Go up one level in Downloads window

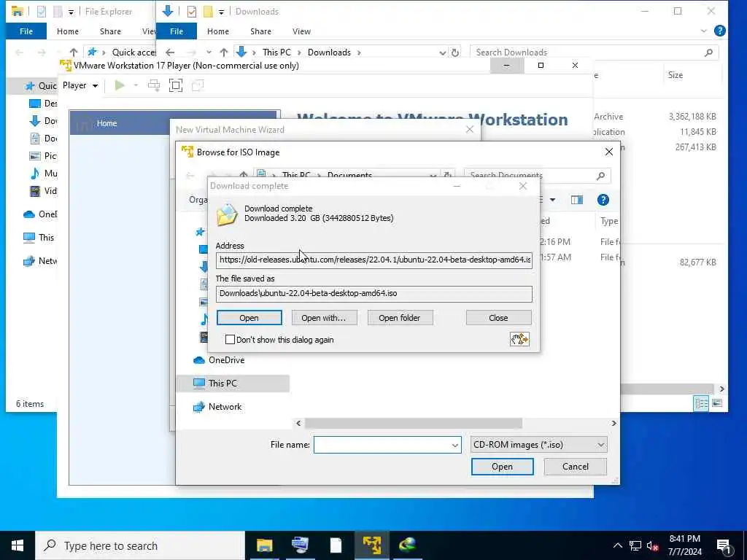(x=224, y=52)
